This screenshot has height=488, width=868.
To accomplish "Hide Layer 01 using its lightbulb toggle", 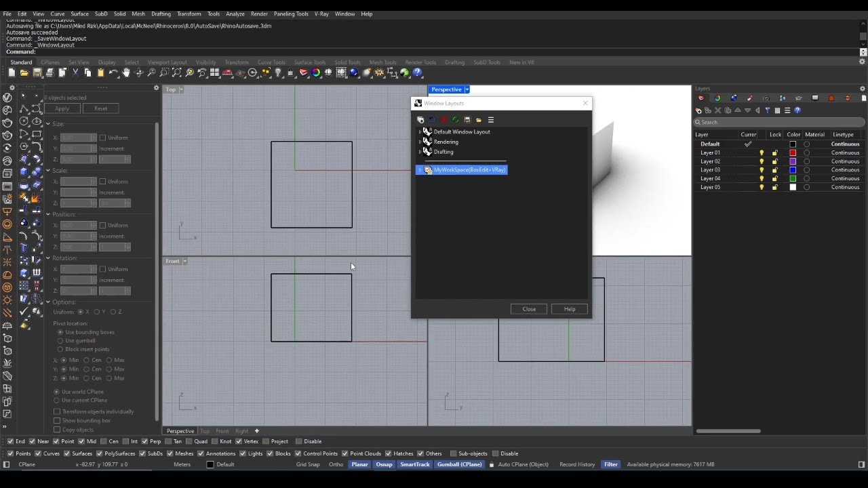I will (762, 152).
